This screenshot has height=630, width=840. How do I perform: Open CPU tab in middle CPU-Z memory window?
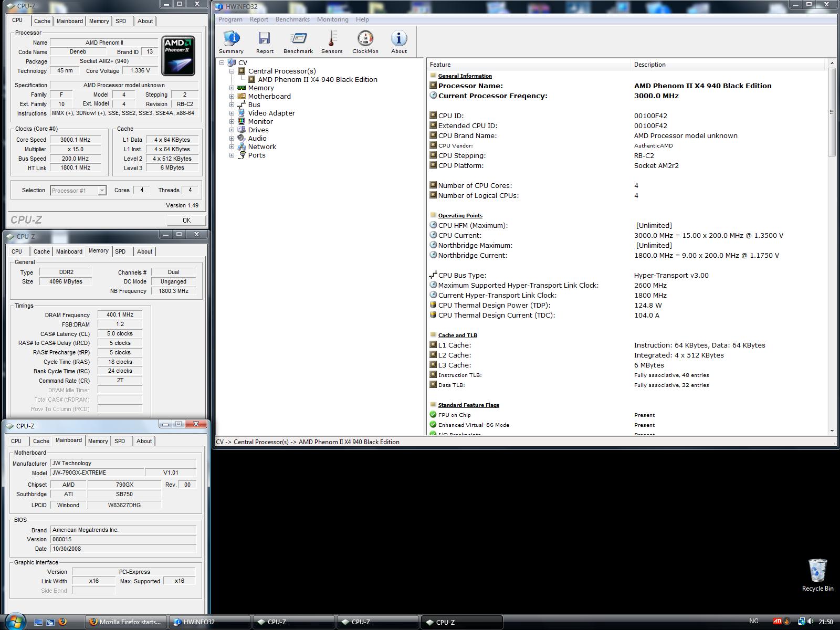pyautogui.click(x=17, y=251)
